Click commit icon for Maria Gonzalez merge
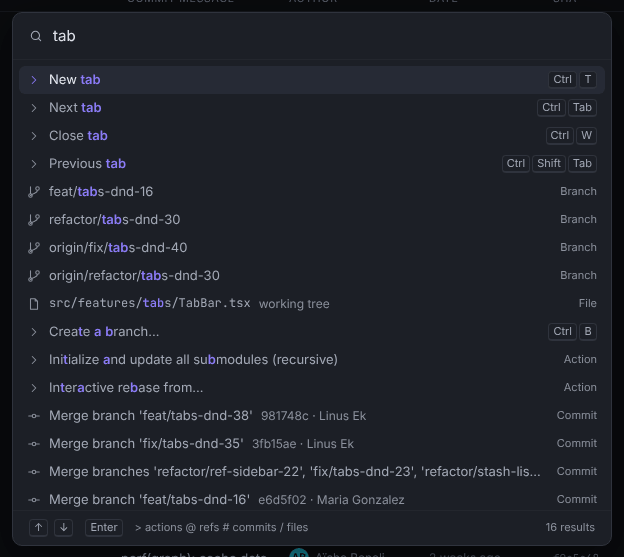 (x=34, y=500)
